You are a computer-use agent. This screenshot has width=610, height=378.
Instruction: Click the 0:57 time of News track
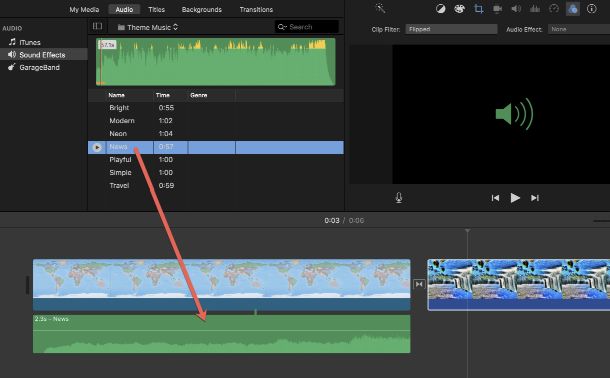[x=166, y=147]
